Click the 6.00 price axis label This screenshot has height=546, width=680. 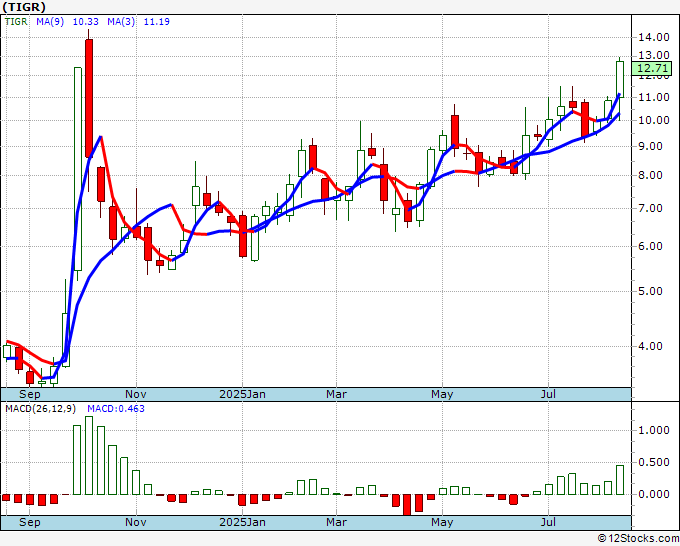click(650, 246)
